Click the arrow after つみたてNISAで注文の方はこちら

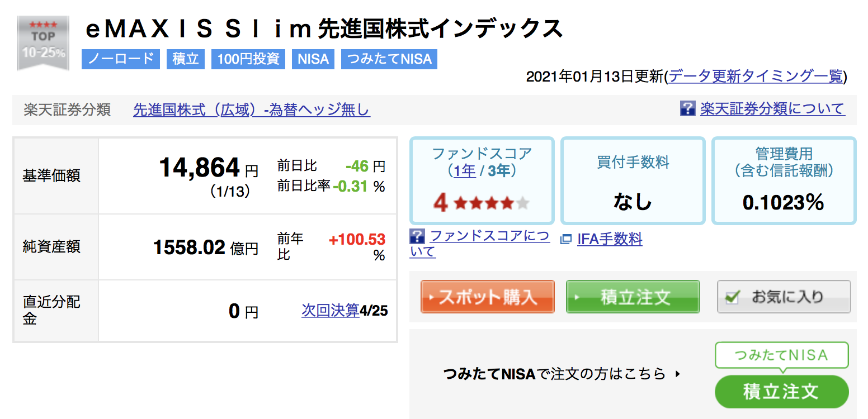pyautogui.click(x=678, y=373)
